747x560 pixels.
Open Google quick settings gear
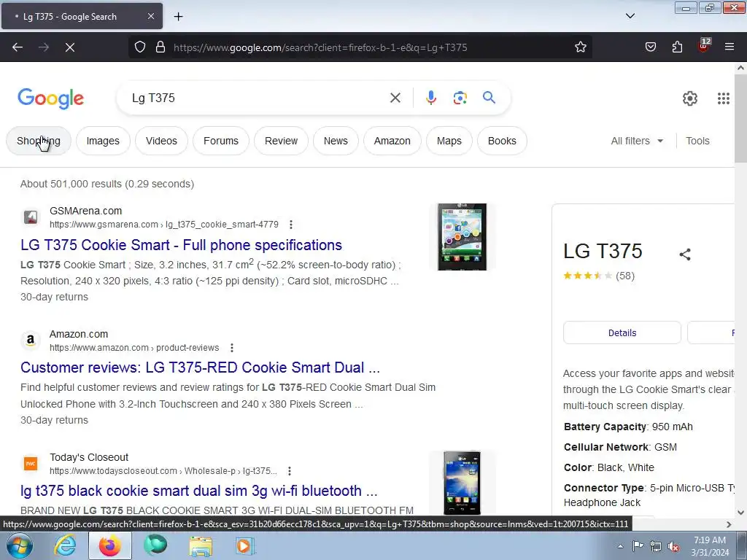690,98
